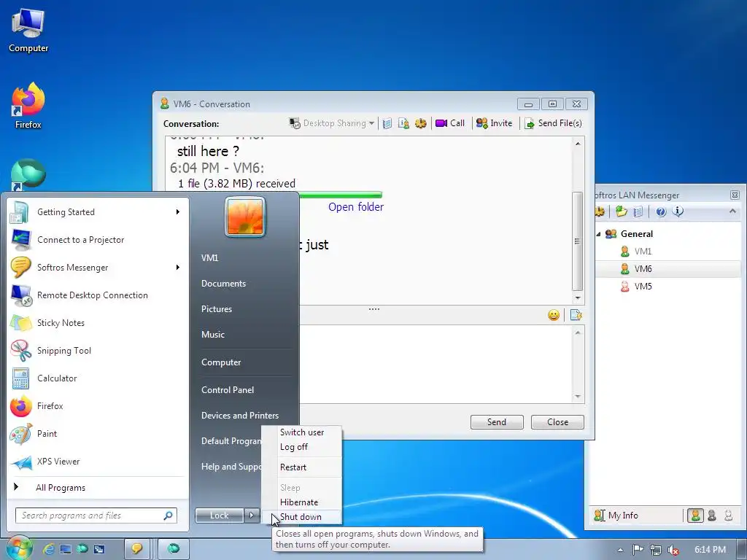The height and width of the screenshot is (560, 747).
Task: Click received files folder icon in Messenger
Action: click(x=621, y=211)
